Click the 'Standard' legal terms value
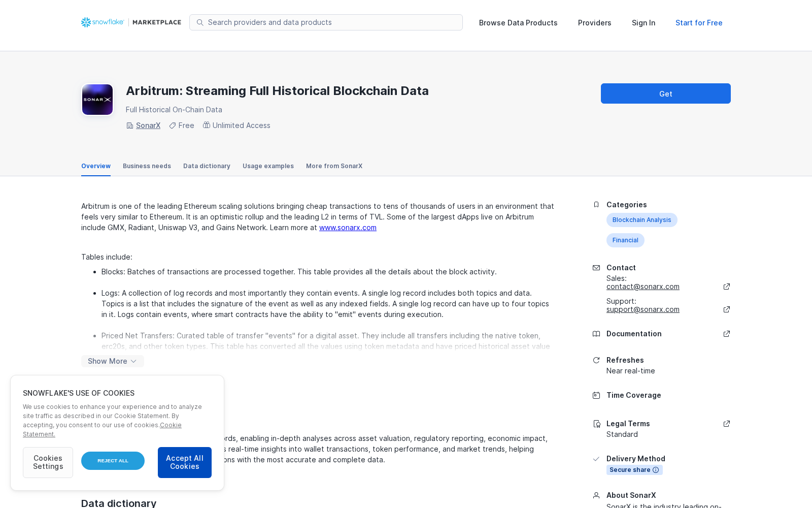Image resolution: width=812 pixels, height=508 pixels. 622,434
